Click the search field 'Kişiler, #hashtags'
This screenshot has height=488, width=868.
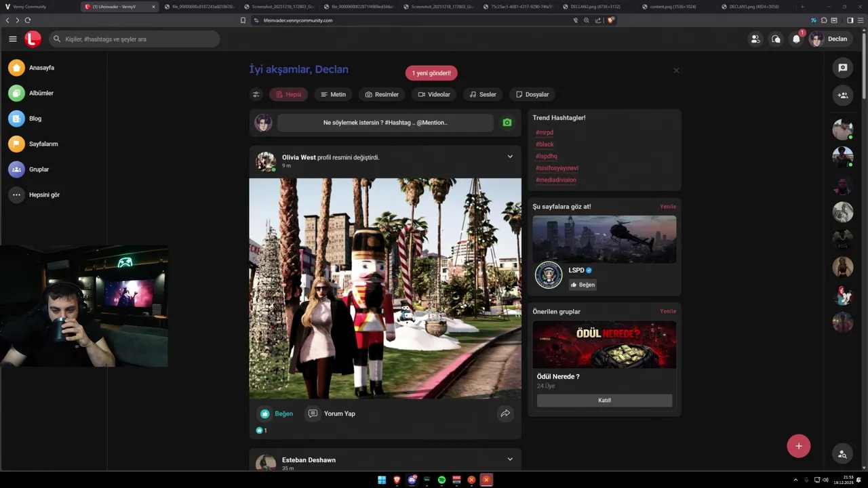[134, 39]
